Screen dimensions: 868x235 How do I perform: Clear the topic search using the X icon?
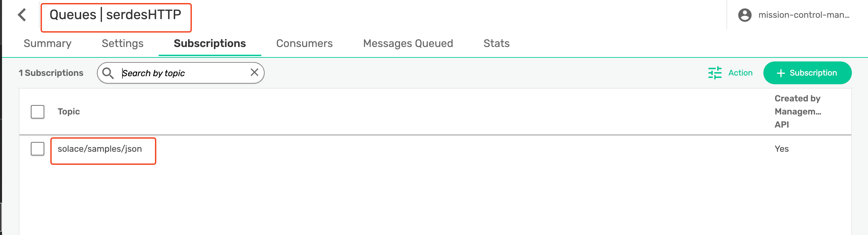point(255,72)
